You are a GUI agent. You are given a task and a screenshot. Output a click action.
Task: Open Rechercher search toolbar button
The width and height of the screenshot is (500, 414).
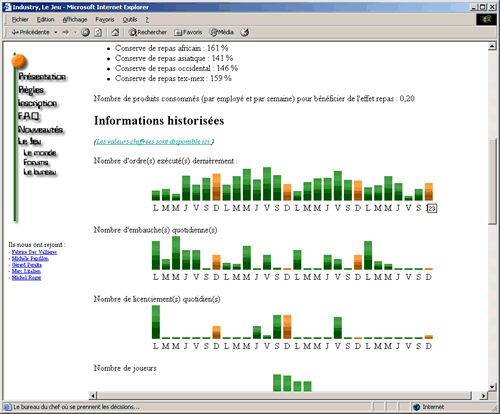pos(148,32)
